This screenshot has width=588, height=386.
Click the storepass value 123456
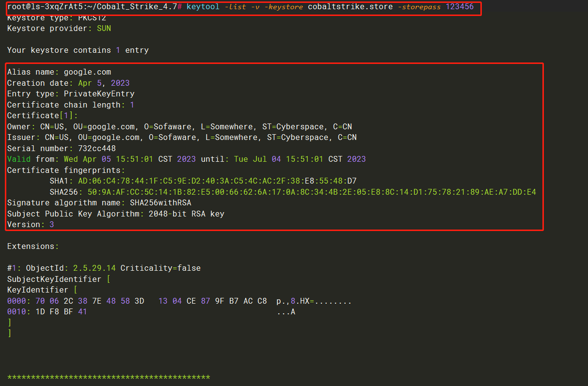point(460,7)
